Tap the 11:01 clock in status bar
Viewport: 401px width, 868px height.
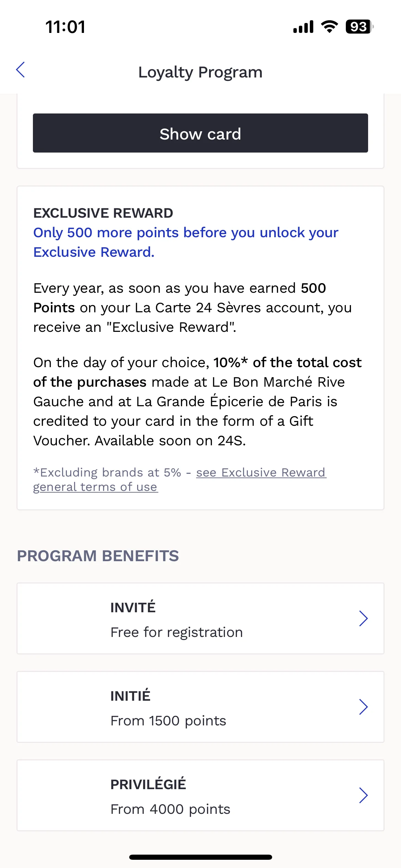click(x=65, y=27)
